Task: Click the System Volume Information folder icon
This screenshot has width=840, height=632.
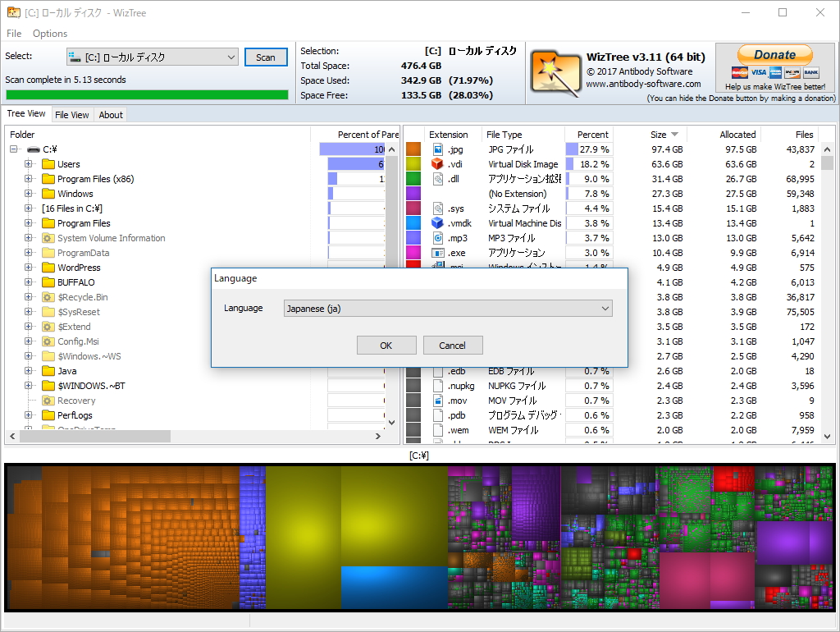Action: pyautogui.click(x=48, y=238)
